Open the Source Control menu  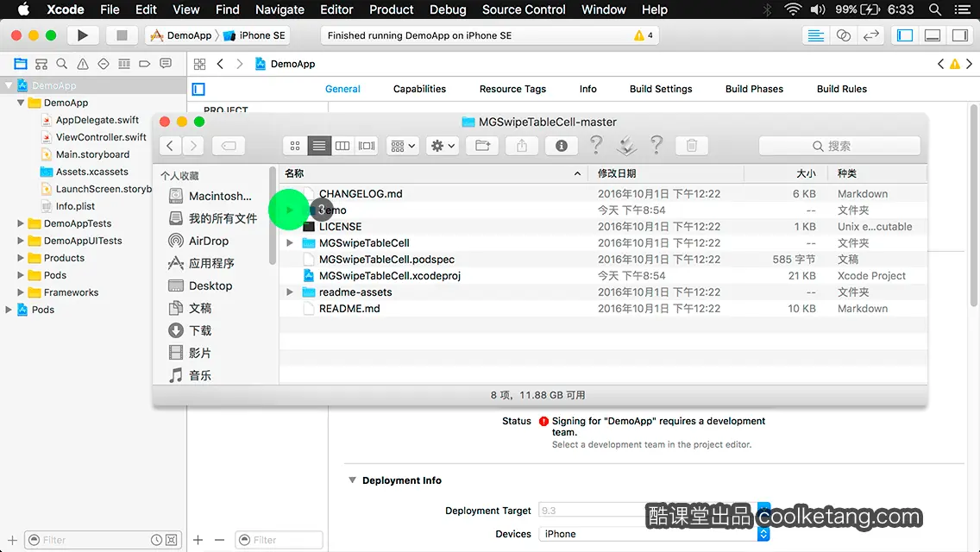click(524, 9)
